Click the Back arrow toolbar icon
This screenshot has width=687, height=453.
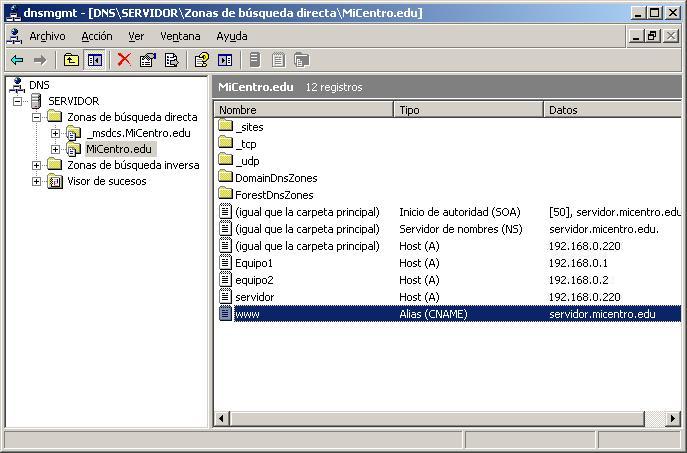click(x=17, y=60)
